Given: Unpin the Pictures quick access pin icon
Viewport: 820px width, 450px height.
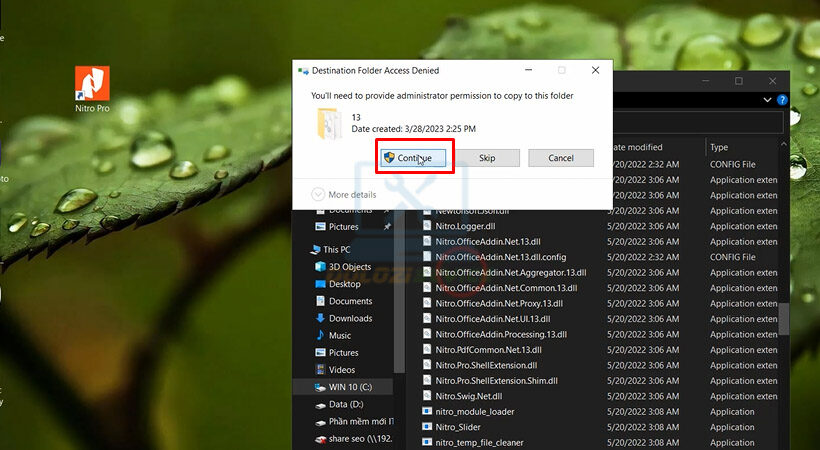Looking at the screenshot, I should click(387, 227).
